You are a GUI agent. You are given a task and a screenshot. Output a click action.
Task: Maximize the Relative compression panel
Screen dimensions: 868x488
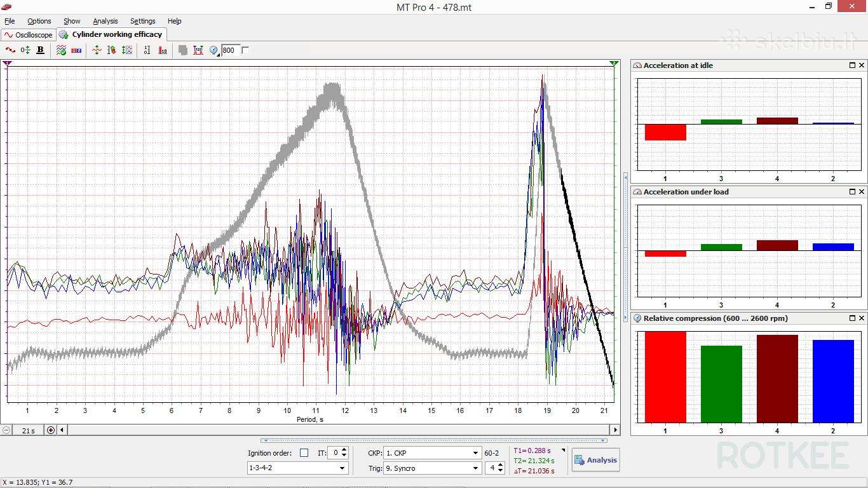coord(852,318)
